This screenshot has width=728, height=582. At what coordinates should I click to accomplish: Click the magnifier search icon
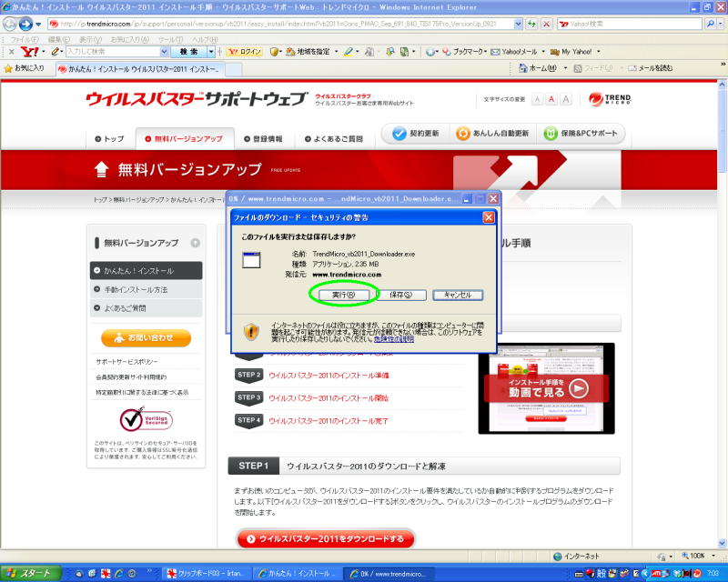tap(710, 24)
